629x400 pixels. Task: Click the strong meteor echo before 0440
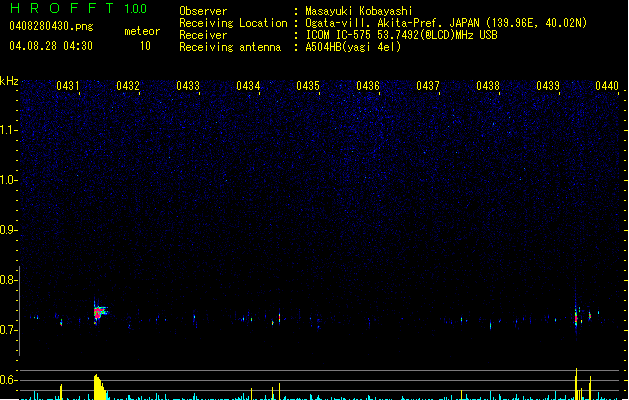(576, 318)
